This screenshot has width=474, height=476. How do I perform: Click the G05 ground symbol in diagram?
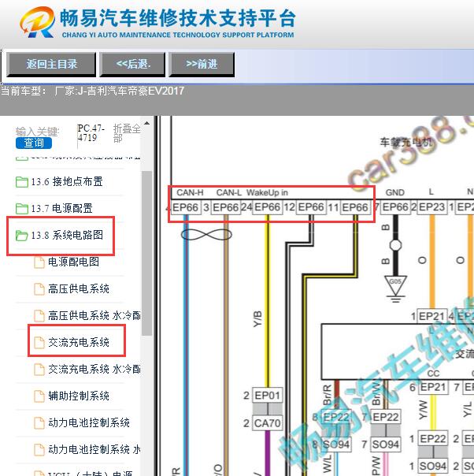(x=395, y=286)
